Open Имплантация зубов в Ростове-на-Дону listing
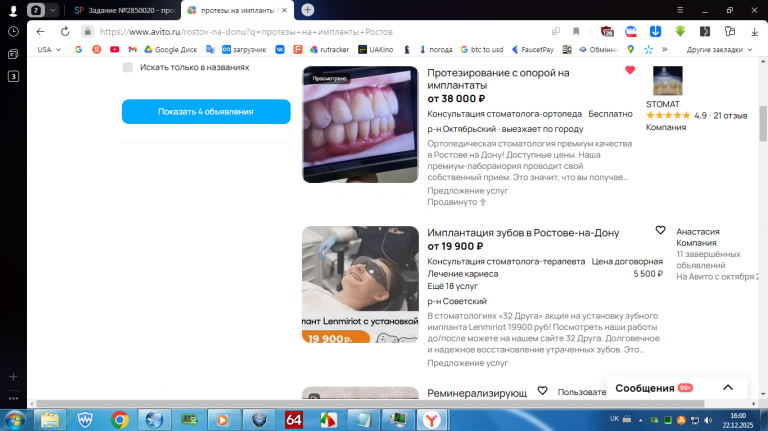Image resolution: width=768 pixels, height=431 pixels. (x=523, y=233)
